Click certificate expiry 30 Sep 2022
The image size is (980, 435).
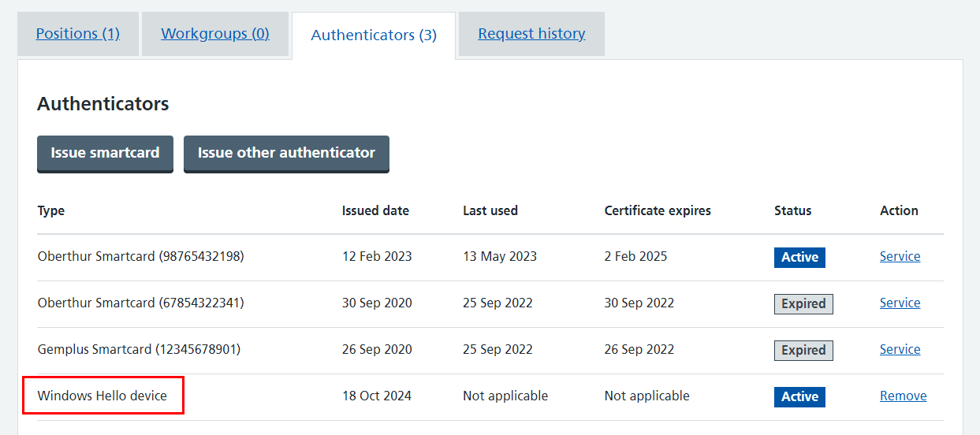click(639, 303)
